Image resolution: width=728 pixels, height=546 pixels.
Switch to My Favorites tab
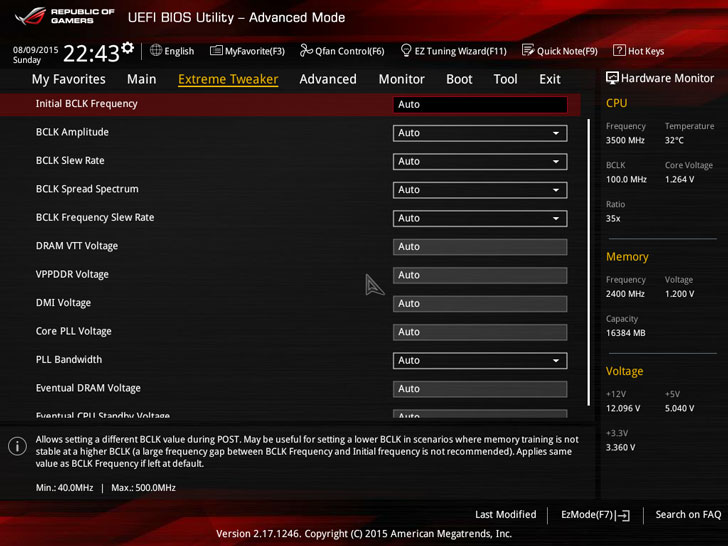(x=69, y=79)
